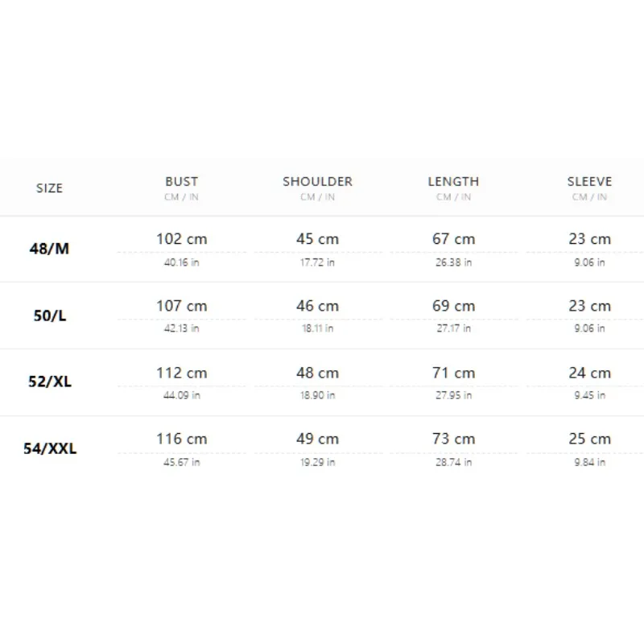Click the 40.16 in bust conversion
Image resolution: width=644 pixels, height=644 pixels.
click(x=182, y=262)
